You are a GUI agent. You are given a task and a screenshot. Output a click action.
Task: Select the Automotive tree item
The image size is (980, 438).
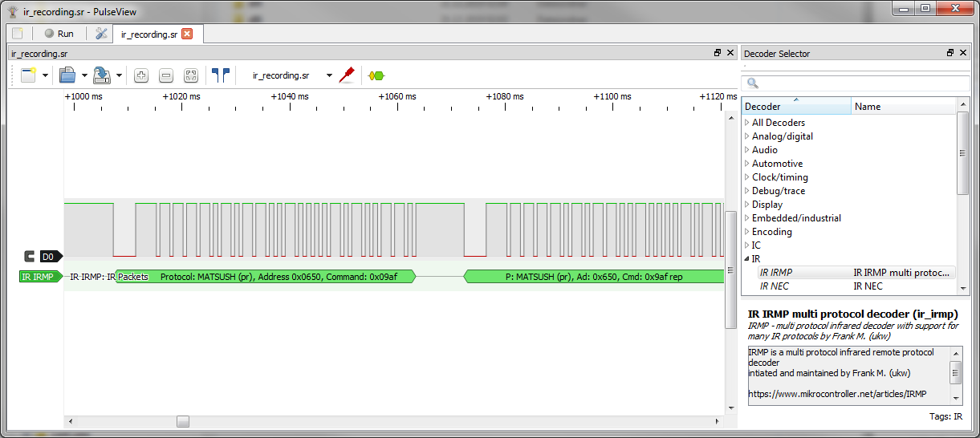[x=777, y=164]
